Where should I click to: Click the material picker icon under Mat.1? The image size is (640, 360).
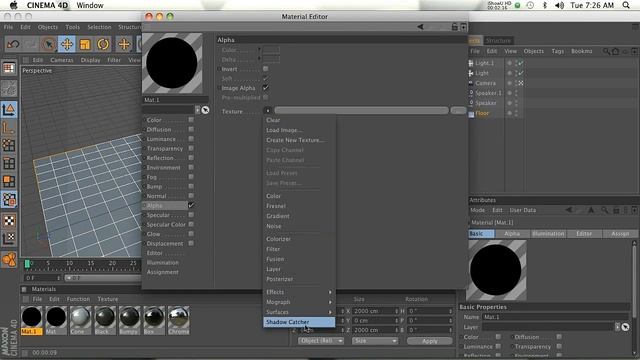tap(205, 110)
